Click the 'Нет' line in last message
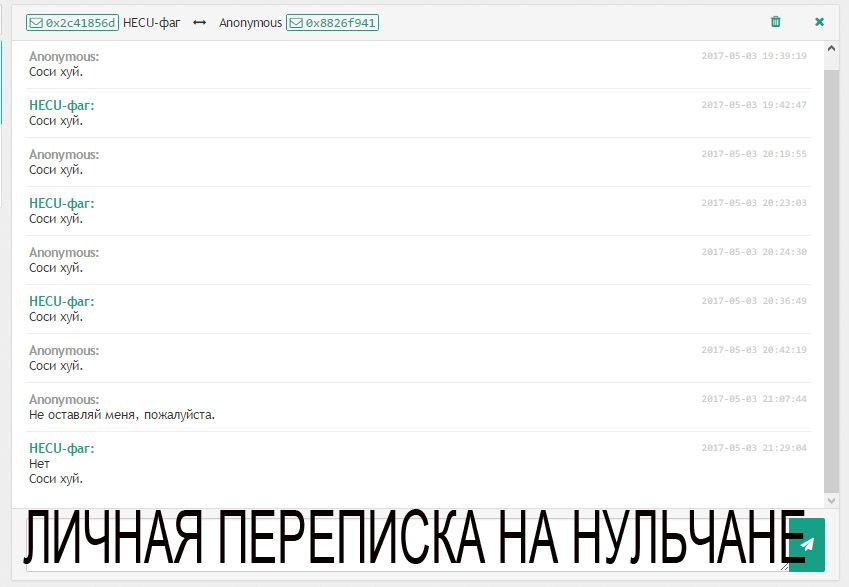The image size is (849, 587). point(39,464)
